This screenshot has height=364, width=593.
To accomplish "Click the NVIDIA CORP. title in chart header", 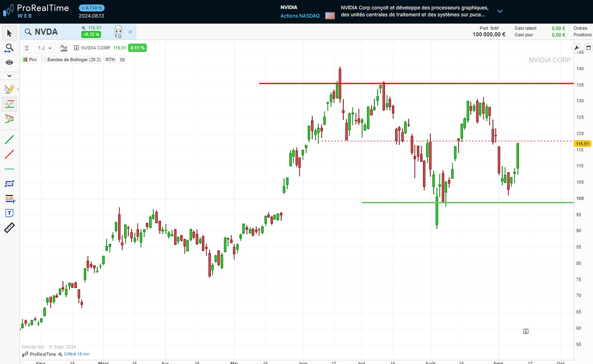I will pos(96,48).
